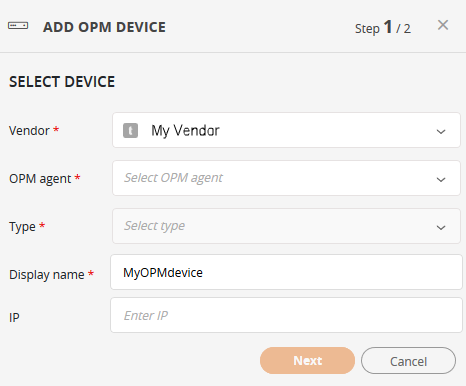Click the Step 1 / 2 indicator
The image size is (466, 386).
point(383,27)
